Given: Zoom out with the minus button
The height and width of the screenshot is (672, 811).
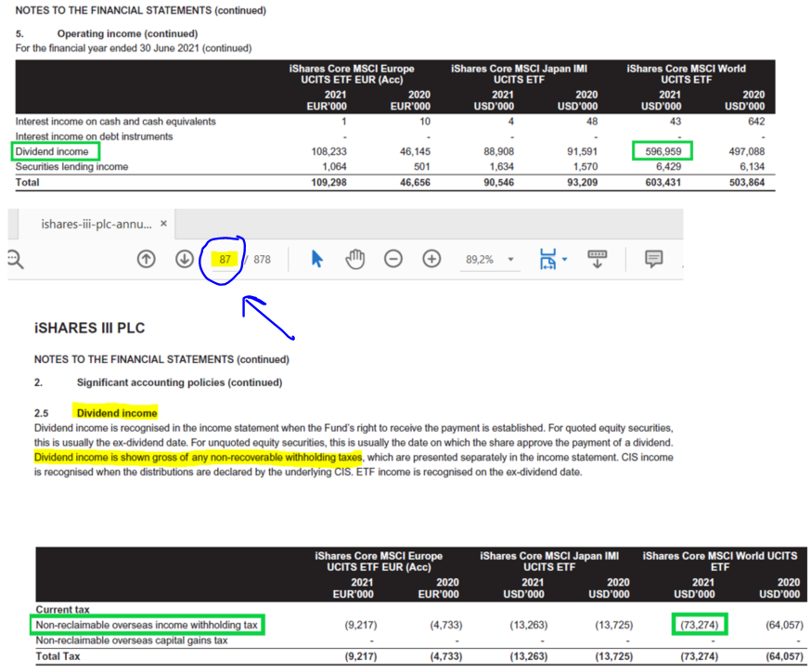Looking at the screenshot, I should coord(393,259).
